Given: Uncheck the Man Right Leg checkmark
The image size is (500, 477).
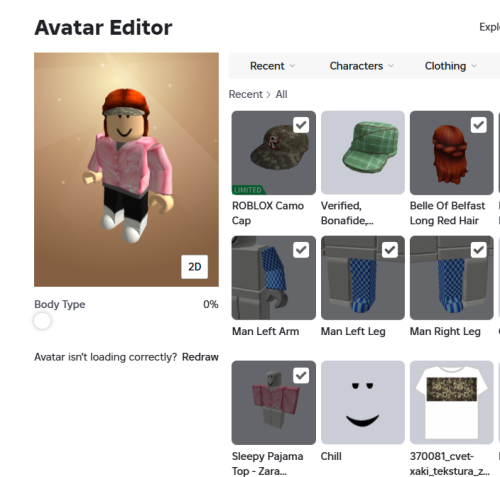Looking at the screenshot, I should tap(479, 250).
